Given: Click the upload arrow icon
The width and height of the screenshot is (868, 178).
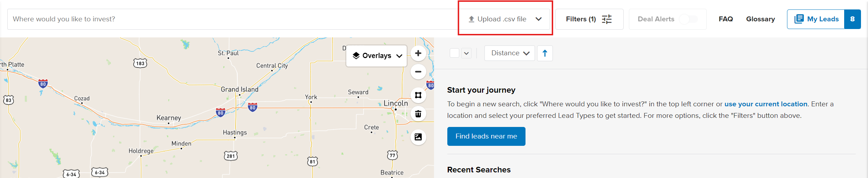Looking at the screenshot, I should click(472, 19).
